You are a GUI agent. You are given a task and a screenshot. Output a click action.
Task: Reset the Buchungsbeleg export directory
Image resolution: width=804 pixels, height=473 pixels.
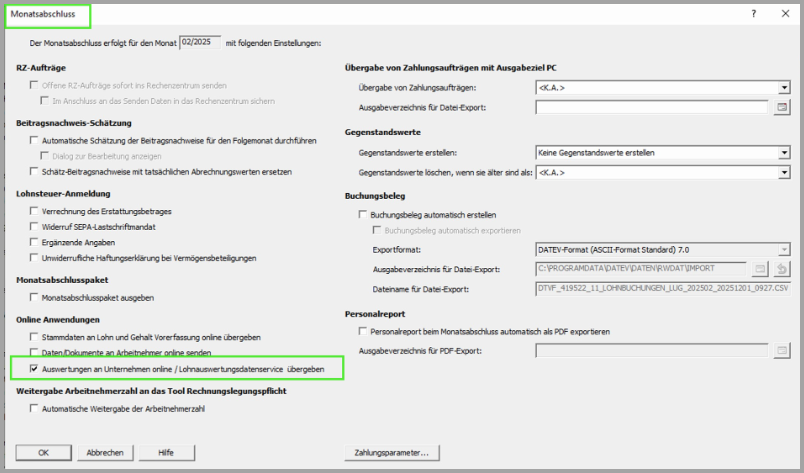click(x=783, y=268)
